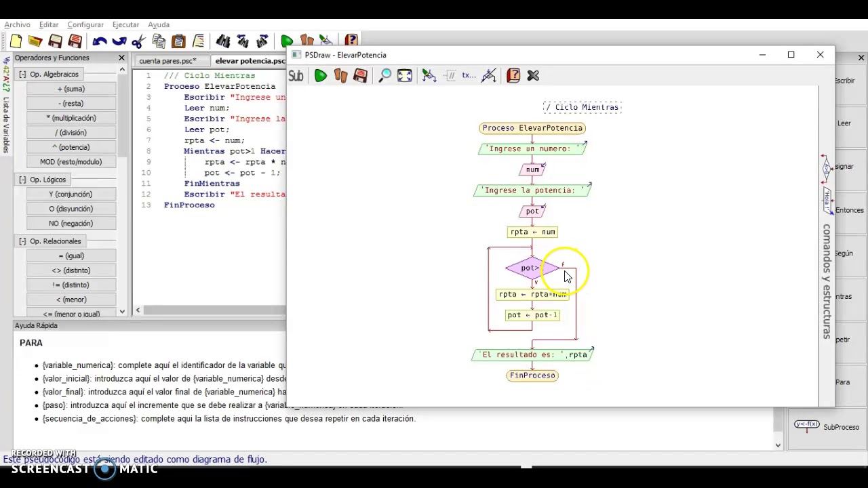Insert the + (suma) operator

click(x=71, y=89)
